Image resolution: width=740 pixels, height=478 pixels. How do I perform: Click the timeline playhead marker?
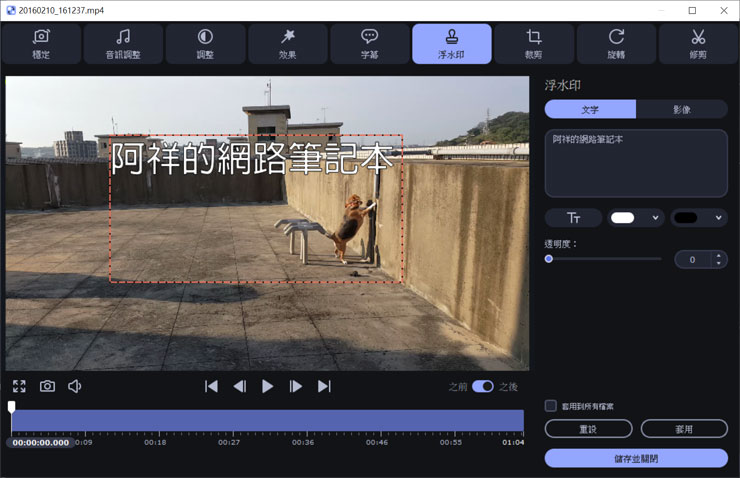(11, 407)
